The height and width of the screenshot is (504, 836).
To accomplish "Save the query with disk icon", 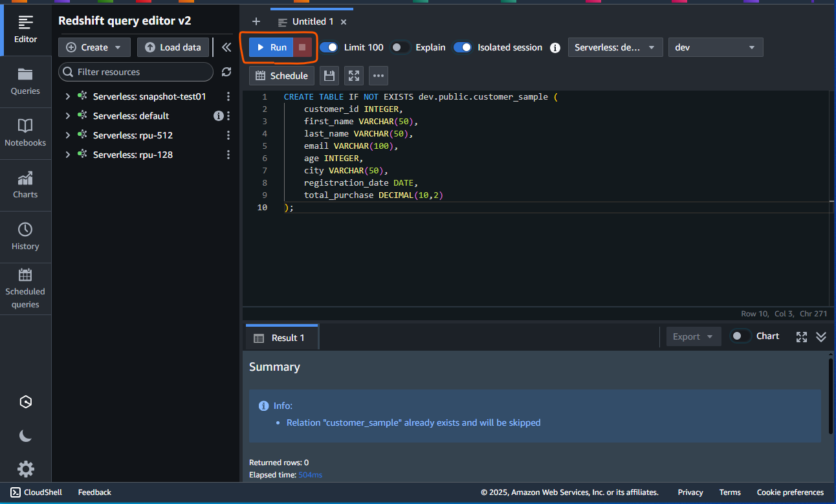I will tap(329, 76).
